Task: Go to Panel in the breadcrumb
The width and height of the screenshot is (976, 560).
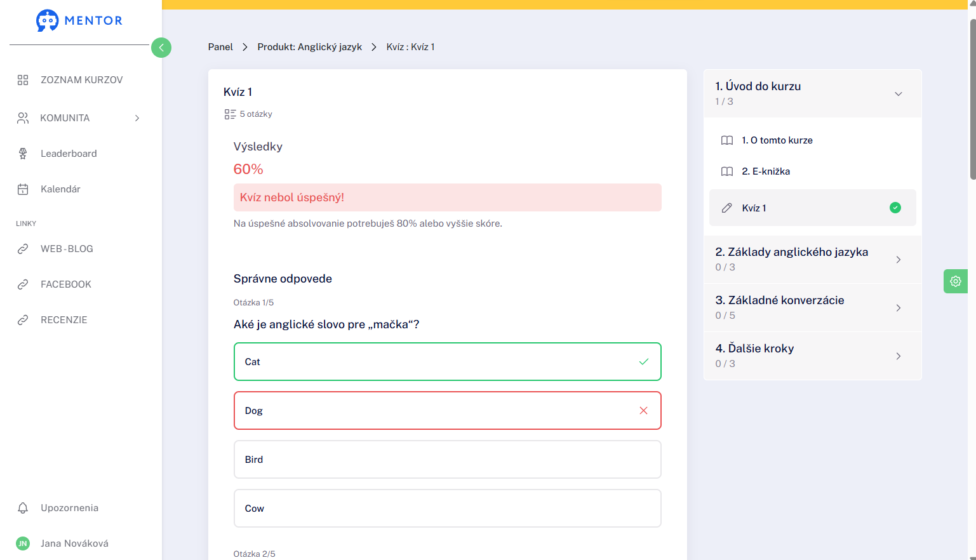Action: click(220, 47)
